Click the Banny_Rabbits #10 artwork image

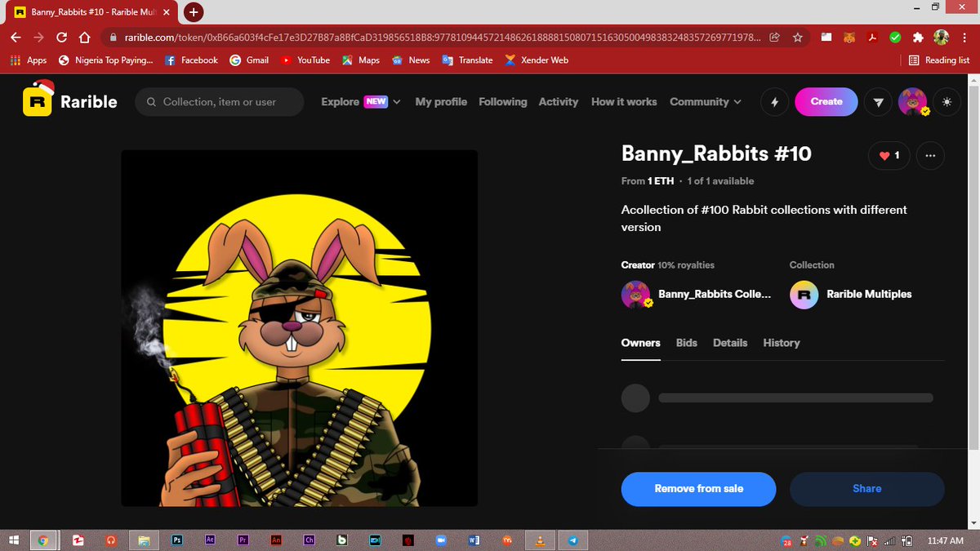(300, 328)
